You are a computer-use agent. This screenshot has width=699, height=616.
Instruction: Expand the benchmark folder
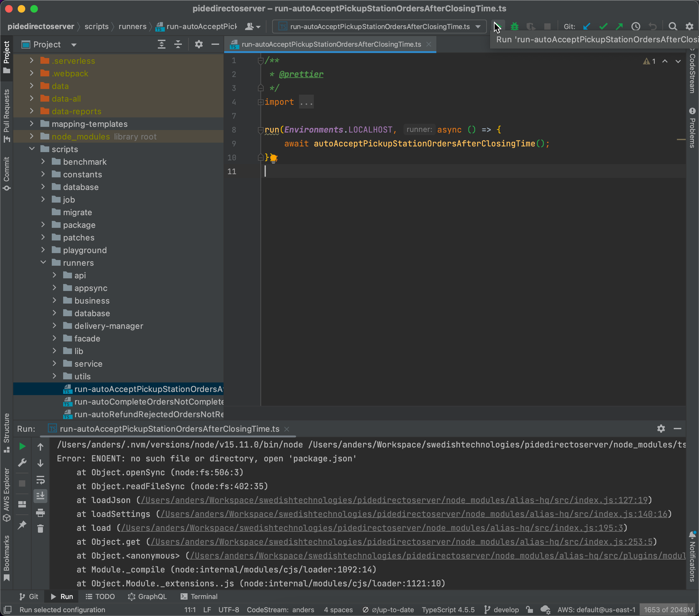click(x=43, y=162)
